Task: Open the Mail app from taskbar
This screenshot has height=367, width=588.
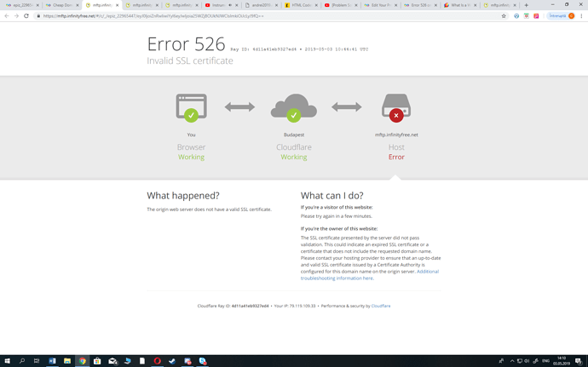Action: [x=112, y=361]
